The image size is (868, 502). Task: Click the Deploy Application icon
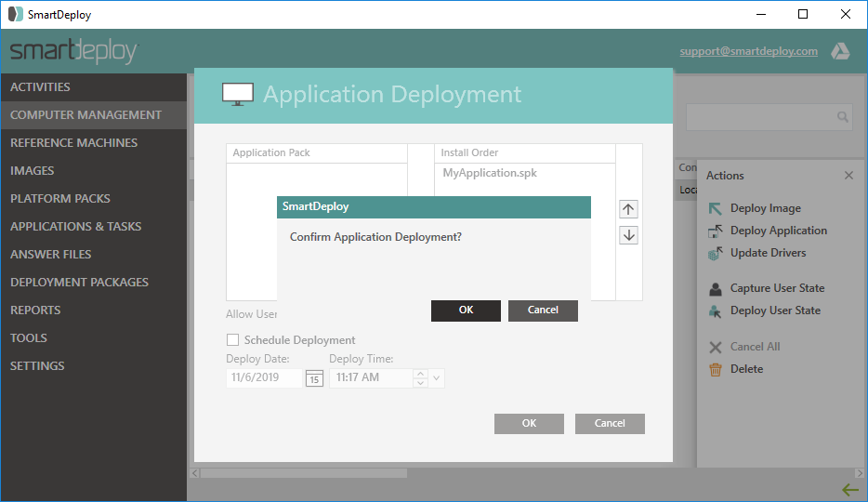(716, 231)
